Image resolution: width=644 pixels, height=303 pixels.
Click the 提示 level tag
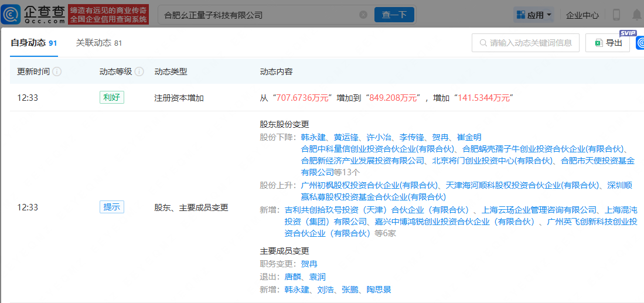point(111,207)
